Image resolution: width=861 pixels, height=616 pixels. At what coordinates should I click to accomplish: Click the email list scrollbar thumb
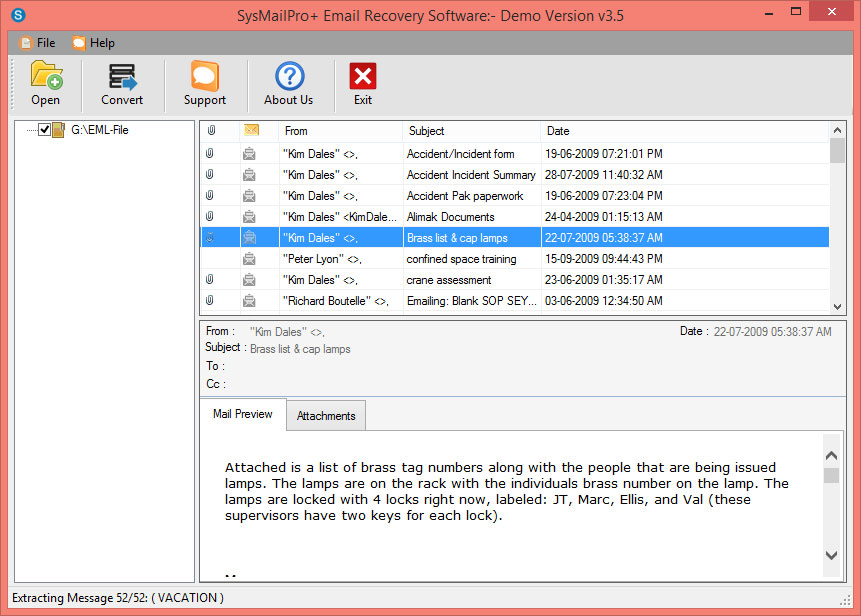coord(837,150)
